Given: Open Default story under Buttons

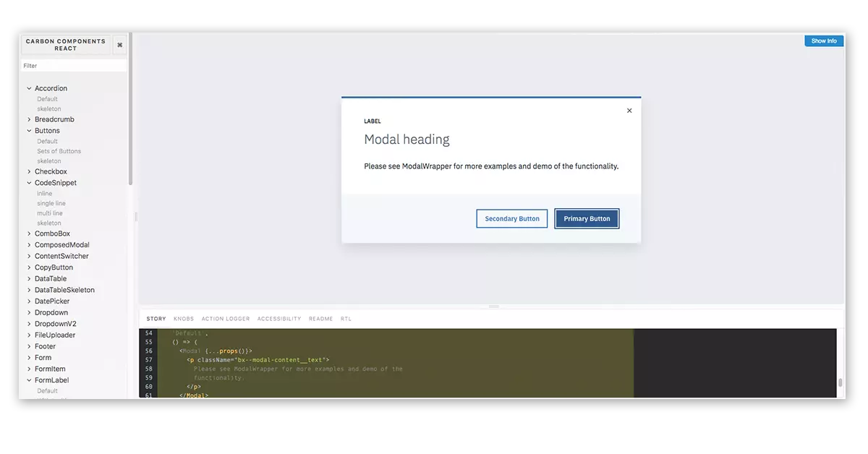Looking at the screenshot, I should 48,142.
